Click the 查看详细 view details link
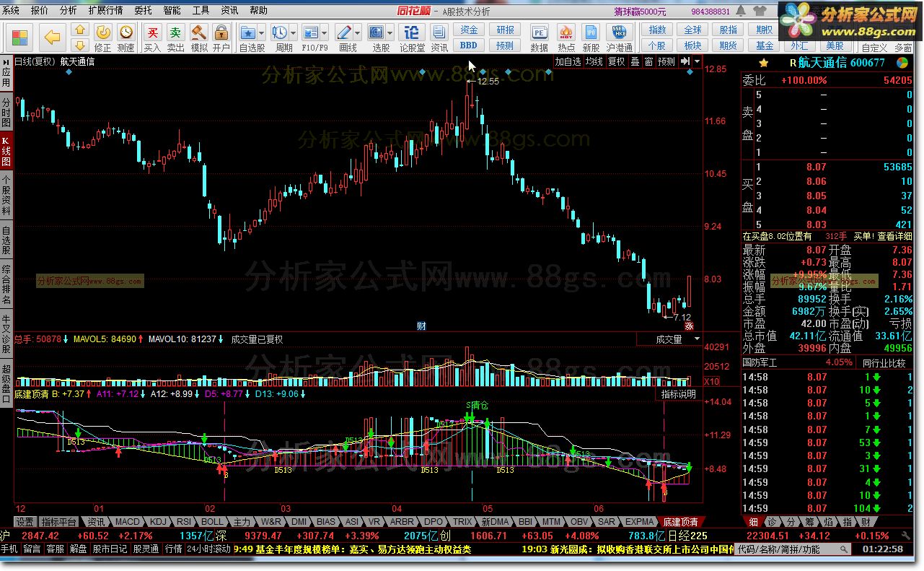924x571 pixels. [x=894, y=236]
